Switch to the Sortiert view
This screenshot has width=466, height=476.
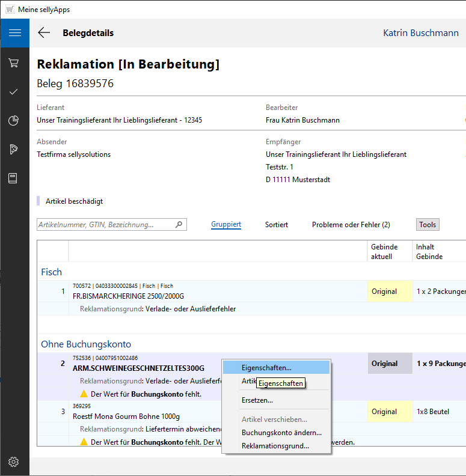(x=277, y=225)
